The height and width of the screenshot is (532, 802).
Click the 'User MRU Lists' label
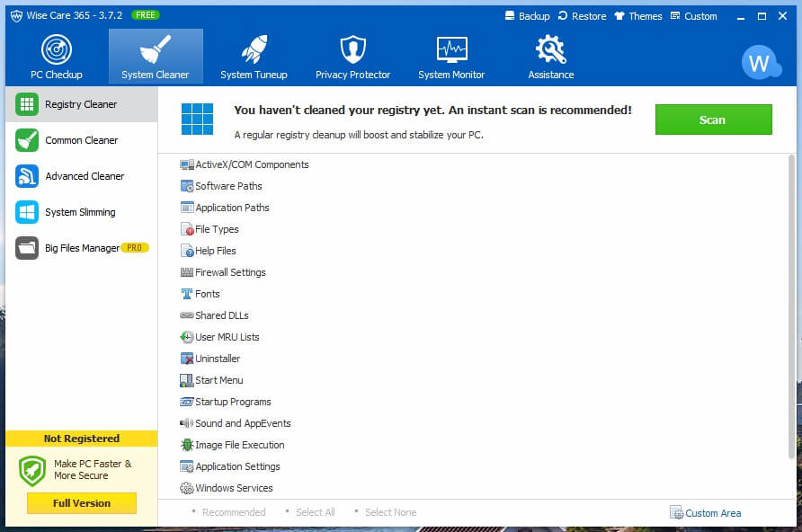click(227, 337)
